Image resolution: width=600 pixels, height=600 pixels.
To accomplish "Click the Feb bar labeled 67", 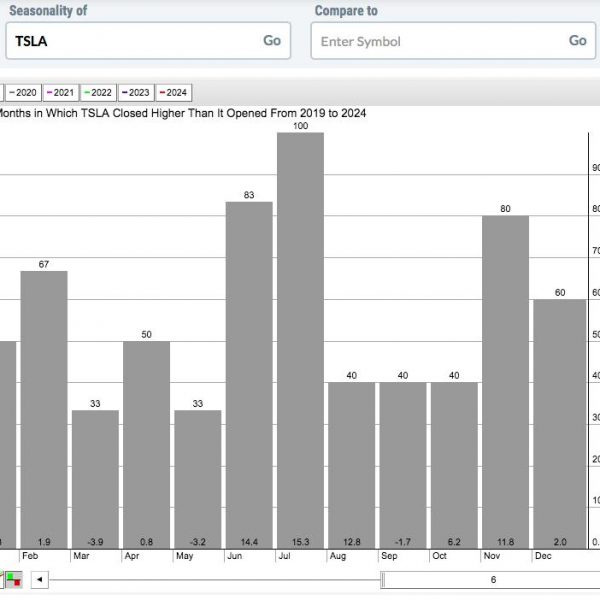I will click(44, 410).
